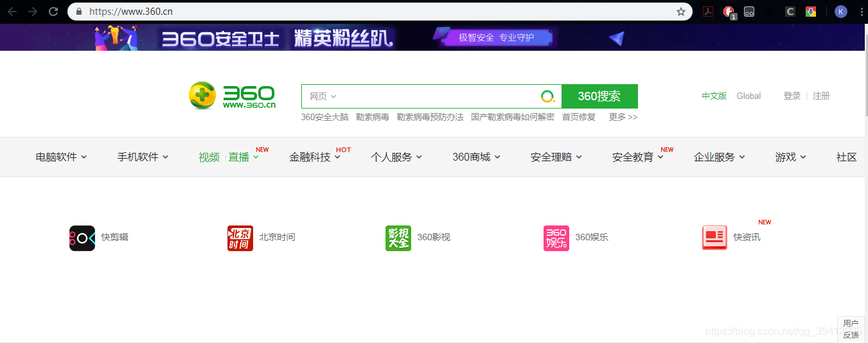Image resolution: width=868 pixels, height=343 pixels.
Task: Expand the 视频·直播 menu
Action: [x=229, y=157]
